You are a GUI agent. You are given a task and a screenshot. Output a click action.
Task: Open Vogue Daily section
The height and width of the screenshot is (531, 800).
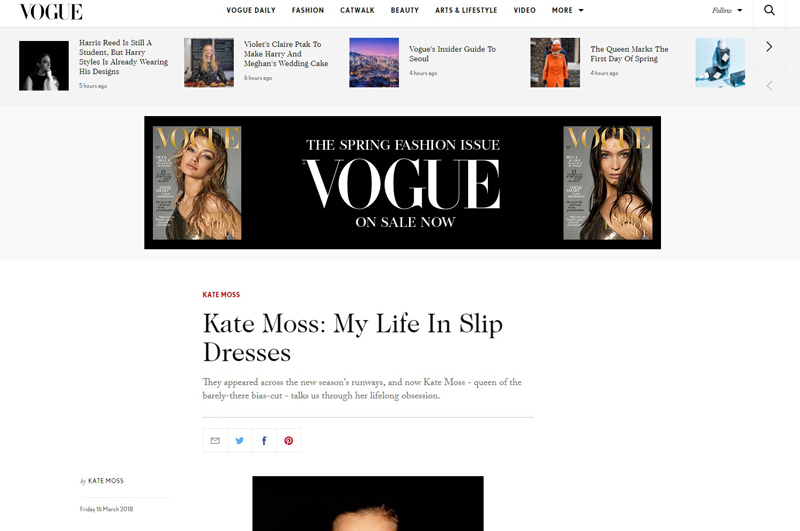(x=251, y=10)
